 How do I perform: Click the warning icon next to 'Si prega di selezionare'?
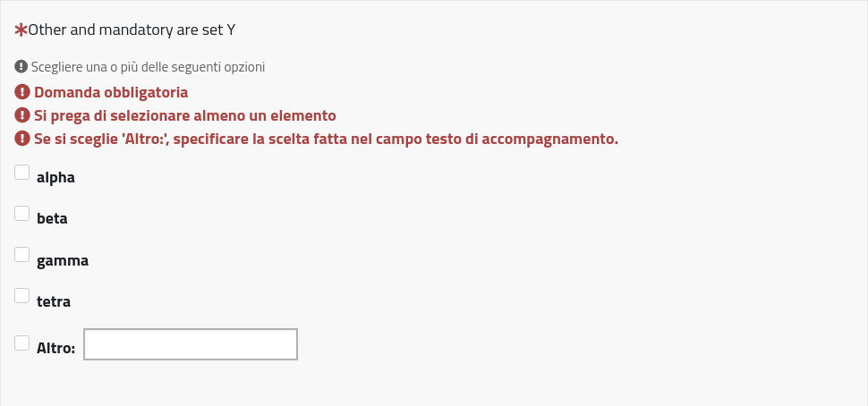22,116
